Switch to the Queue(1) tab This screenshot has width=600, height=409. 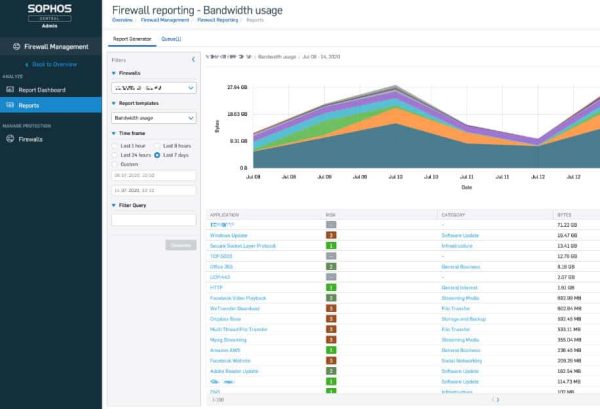tap(172, 38)
